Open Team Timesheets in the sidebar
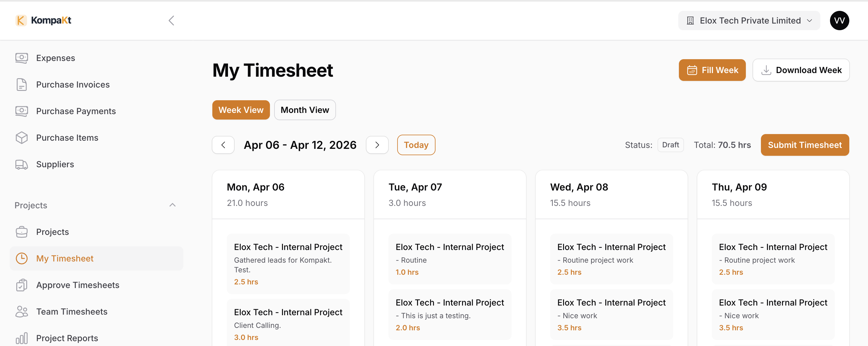This screenshot has height=346, width=868. tap(96, 312)
